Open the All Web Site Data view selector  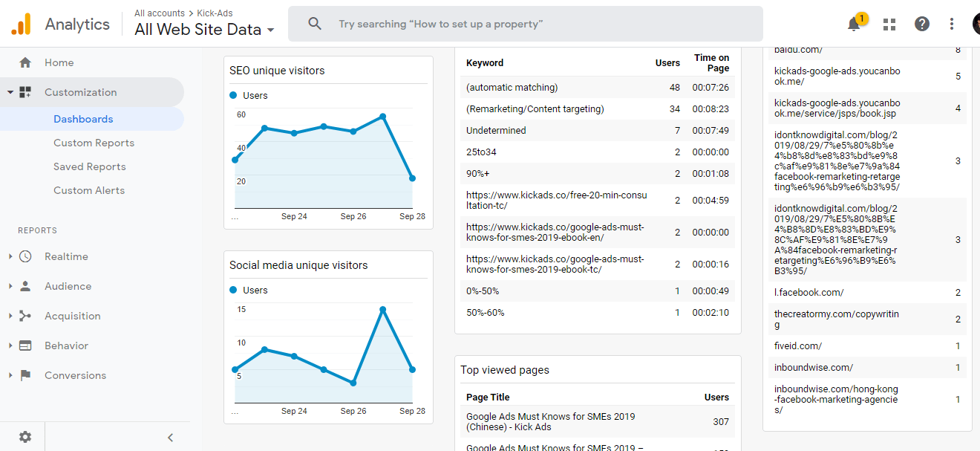204,30
